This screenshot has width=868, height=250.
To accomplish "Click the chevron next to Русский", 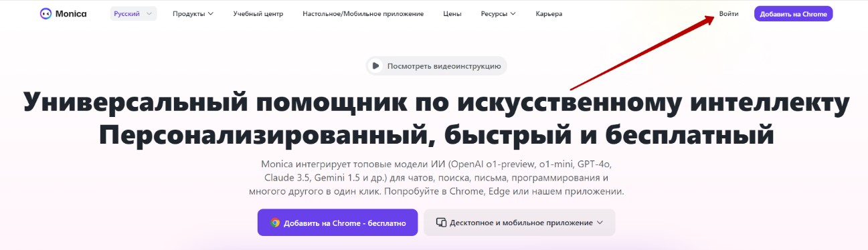I will coord(148,13).
